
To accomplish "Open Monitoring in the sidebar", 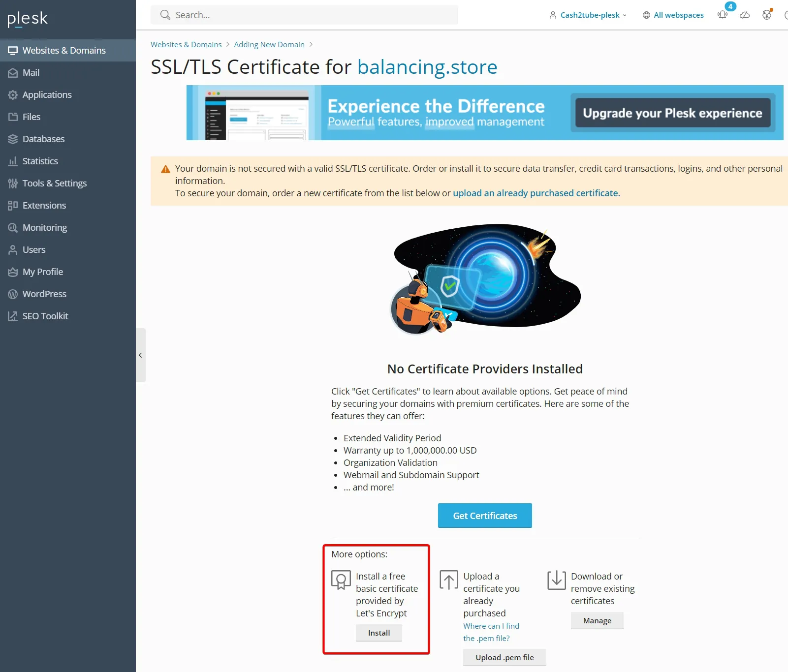I will coord(68,227).
